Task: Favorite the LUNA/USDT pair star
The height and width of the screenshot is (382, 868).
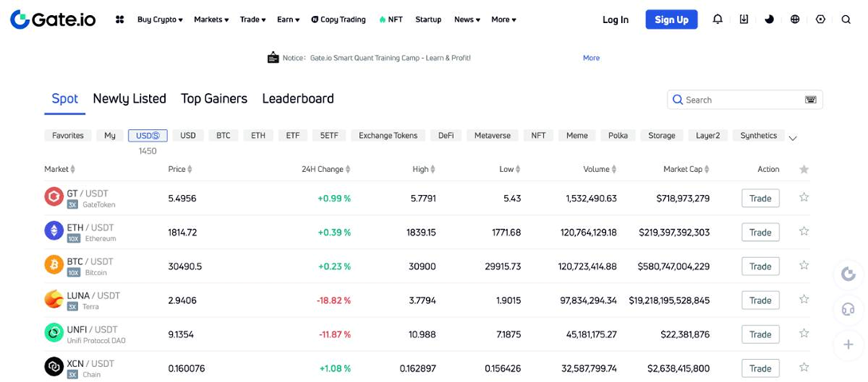Action: tap(803, 299)
